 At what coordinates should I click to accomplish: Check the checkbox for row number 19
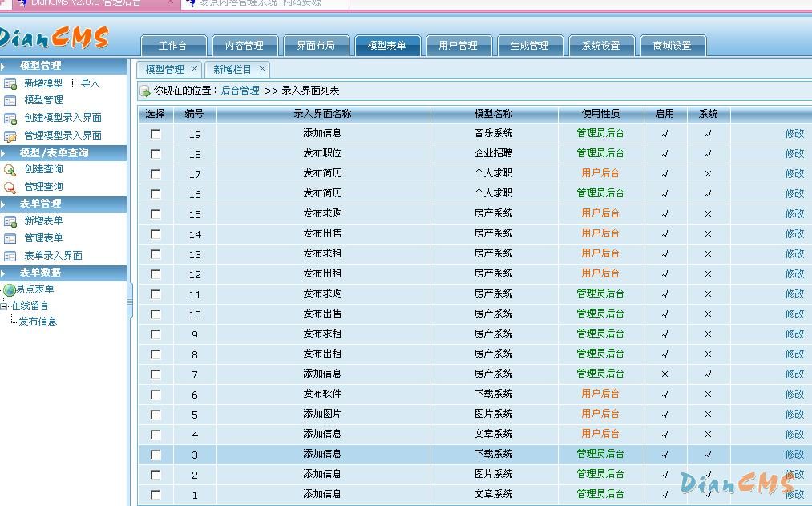click(x=156, y=134)
